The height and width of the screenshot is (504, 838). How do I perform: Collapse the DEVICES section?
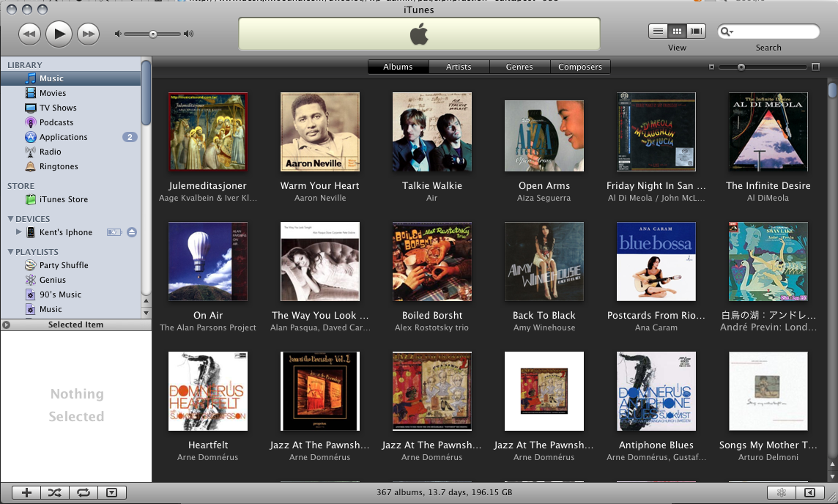10,218
